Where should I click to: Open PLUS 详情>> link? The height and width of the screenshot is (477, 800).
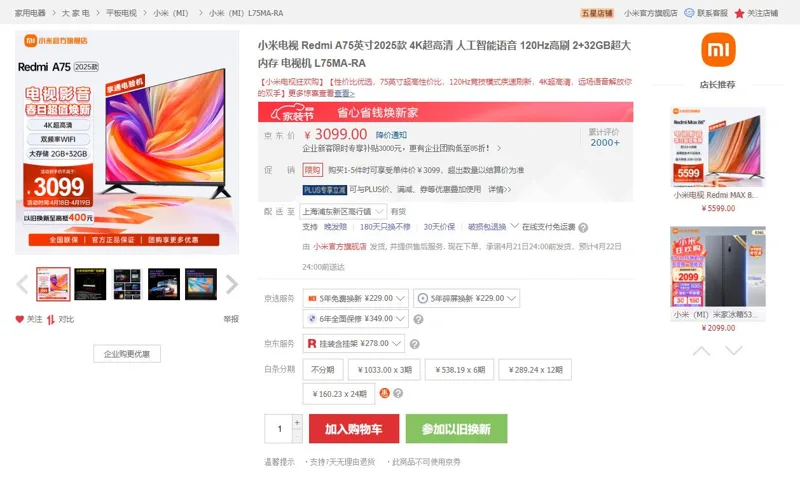(x=499, y=189)
